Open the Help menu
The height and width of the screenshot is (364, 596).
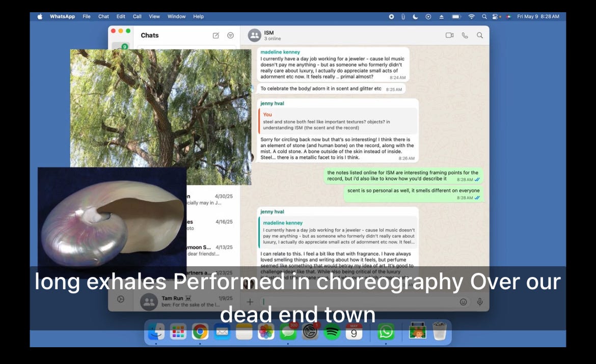199,17
